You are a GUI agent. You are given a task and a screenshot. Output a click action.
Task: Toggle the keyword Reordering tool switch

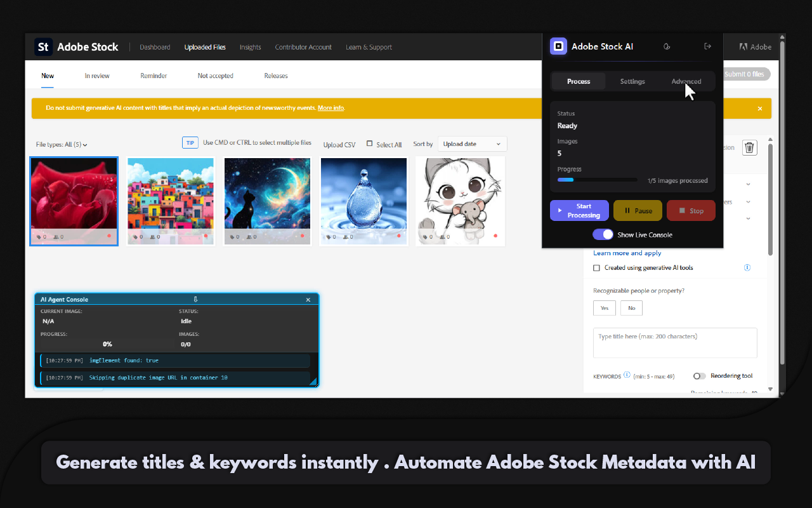pos(700,376)
